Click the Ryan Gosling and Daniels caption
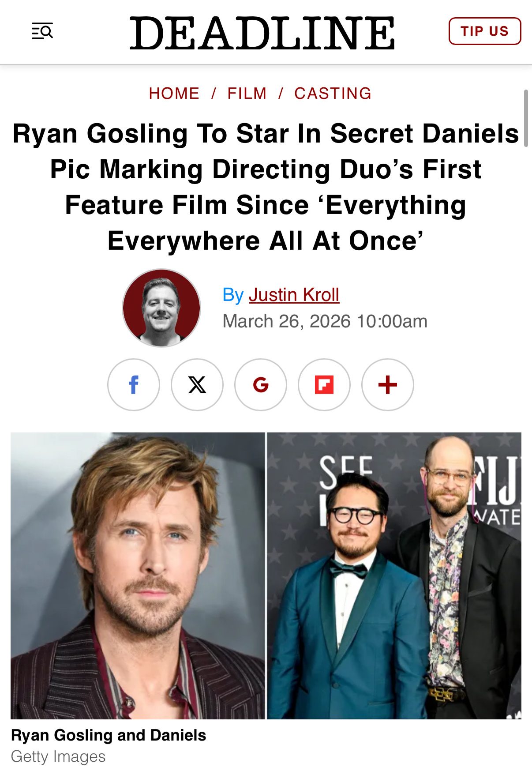532x767 pixels. 109,735
